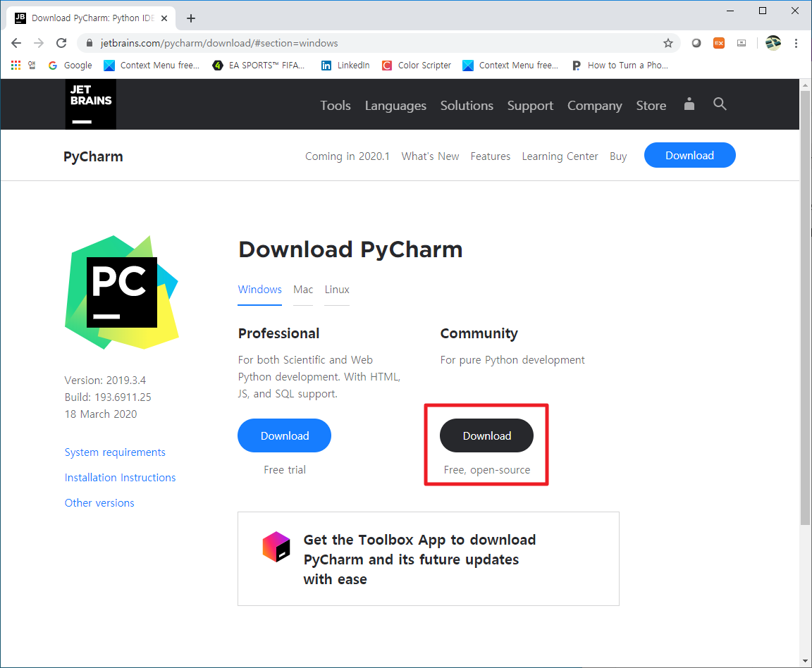Image resolution: width=812 pixels, height=668 pixels.
Task: Open Coming in 2020.1 page
Action: 347,156
